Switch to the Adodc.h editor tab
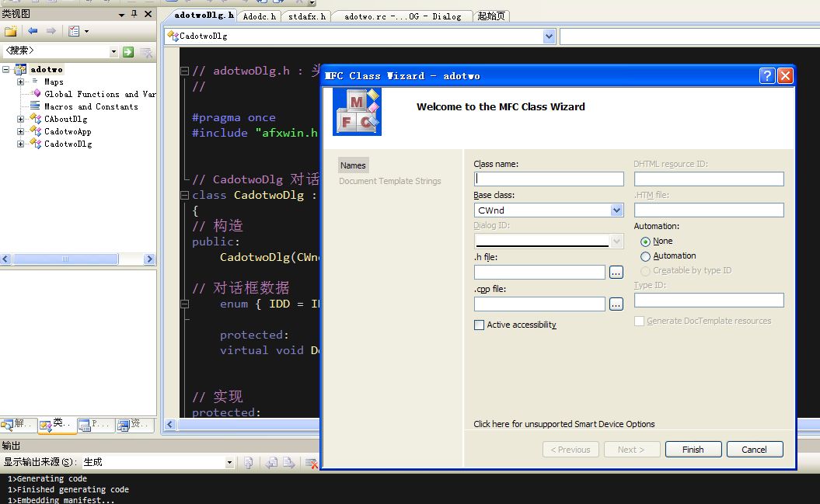820x504 pixels. coord(260,16)
